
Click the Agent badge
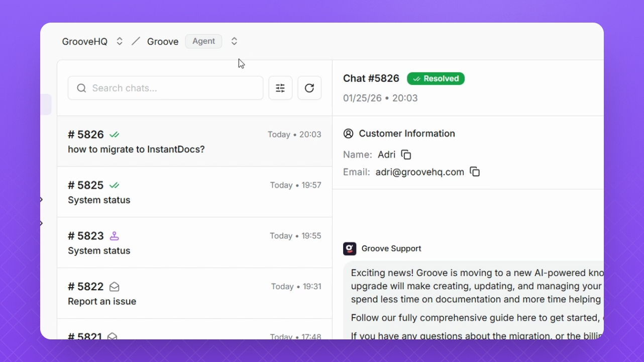point(203,41)
